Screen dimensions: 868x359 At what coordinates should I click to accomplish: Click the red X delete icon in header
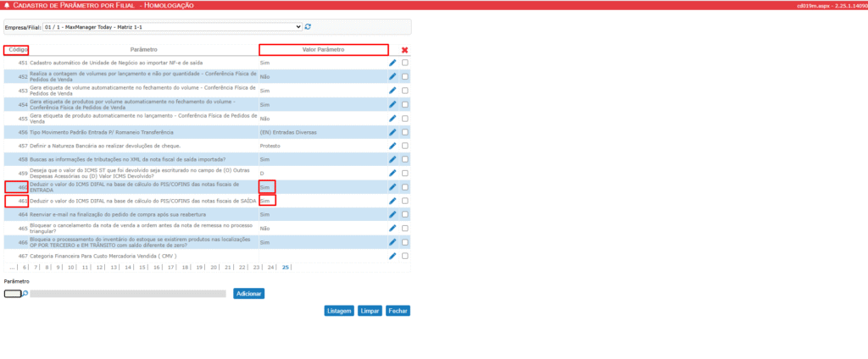point(404,50)
